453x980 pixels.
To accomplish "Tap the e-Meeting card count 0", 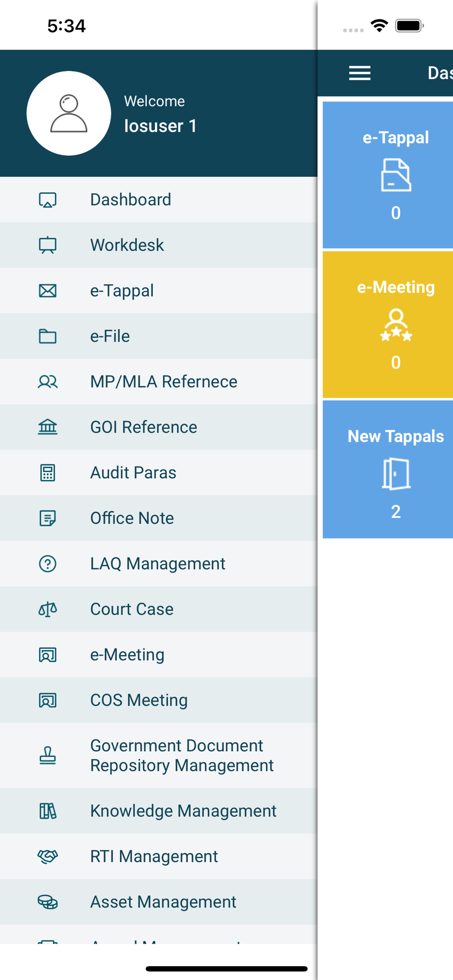I will click(x=396, y=363).
